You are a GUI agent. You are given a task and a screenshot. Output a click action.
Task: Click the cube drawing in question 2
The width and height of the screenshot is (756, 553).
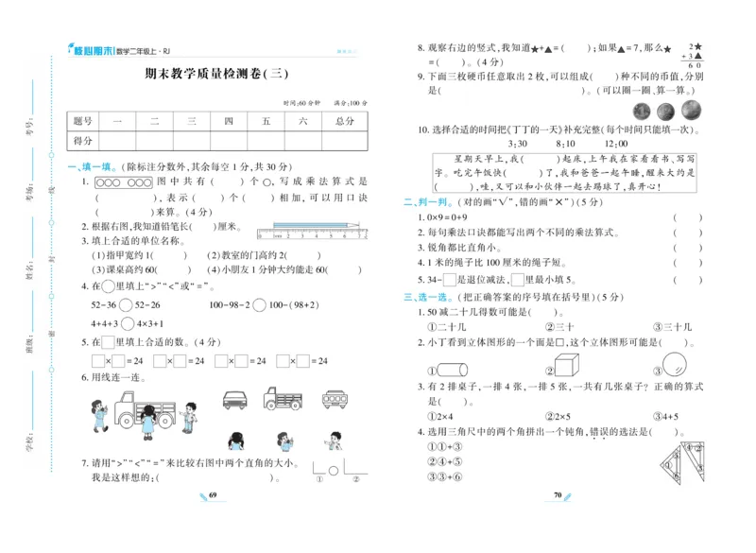pyautogui.click(x=567, y=364)
